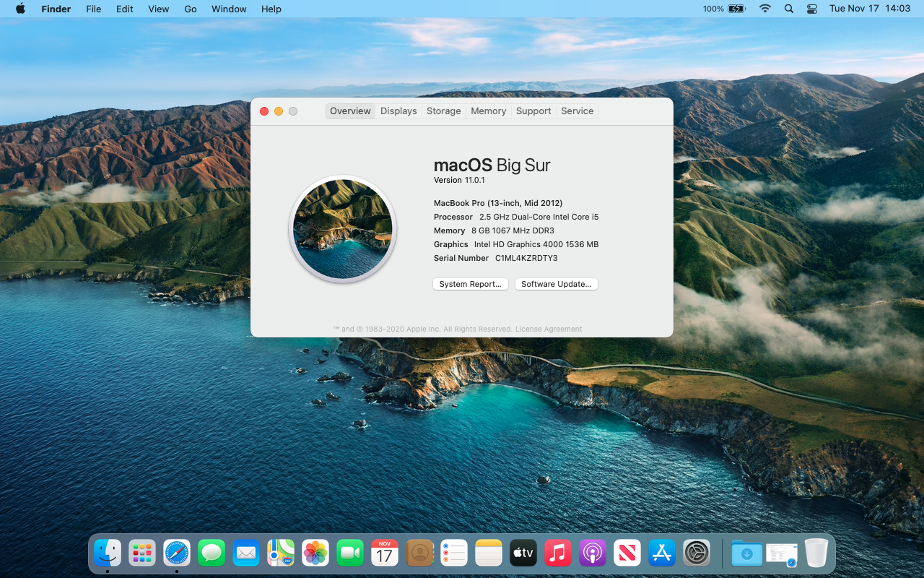Click the '2.5 GHz Dual-Core Intel Core i5' text
The height and width of the screenshot is (578, 924).
click(x=539, y=217)
